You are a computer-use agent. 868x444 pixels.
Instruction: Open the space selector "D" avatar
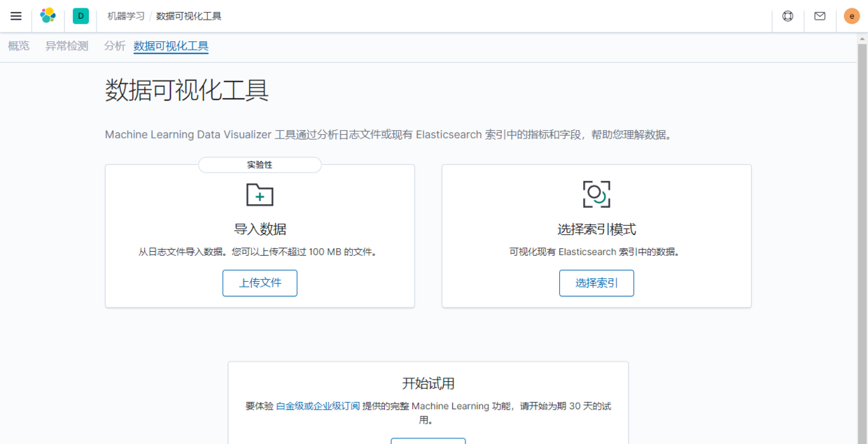pyautogui.click(x=80, y=15)
